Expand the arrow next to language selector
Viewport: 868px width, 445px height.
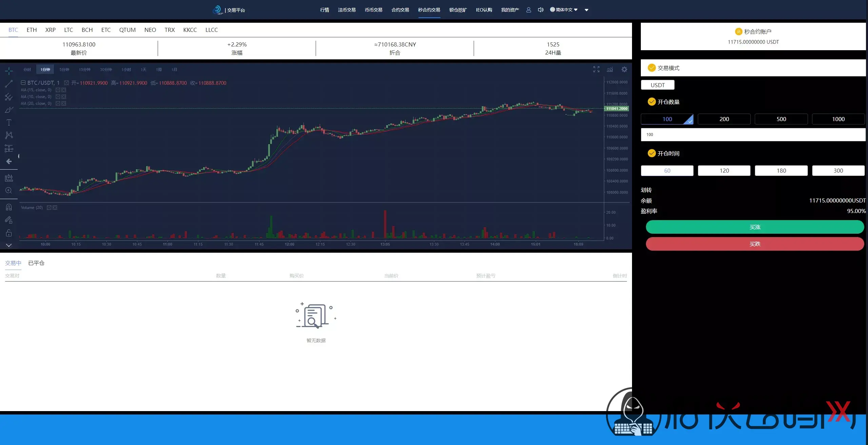(587, 10)
